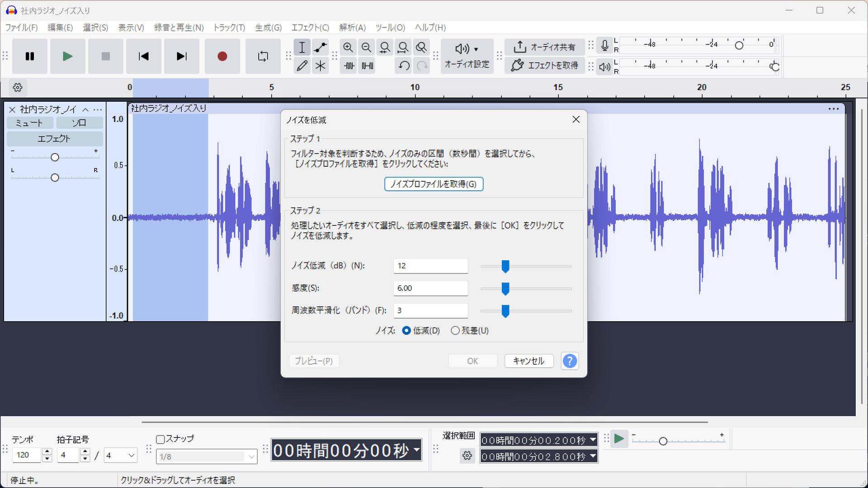Click the Pause transport button

[x=30, y=56]
